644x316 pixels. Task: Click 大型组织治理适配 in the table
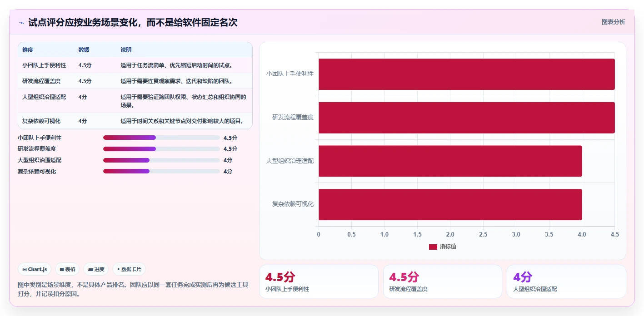tap(44, 97)
